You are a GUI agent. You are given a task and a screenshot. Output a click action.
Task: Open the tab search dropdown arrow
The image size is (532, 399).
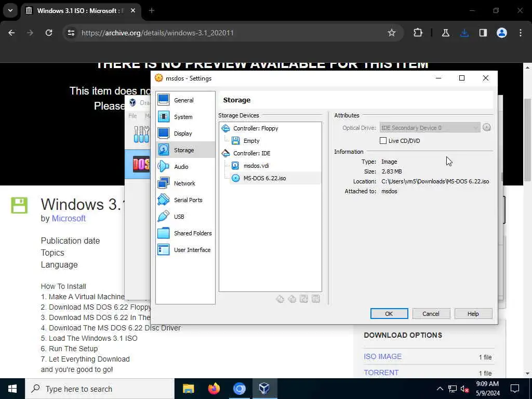10,10
